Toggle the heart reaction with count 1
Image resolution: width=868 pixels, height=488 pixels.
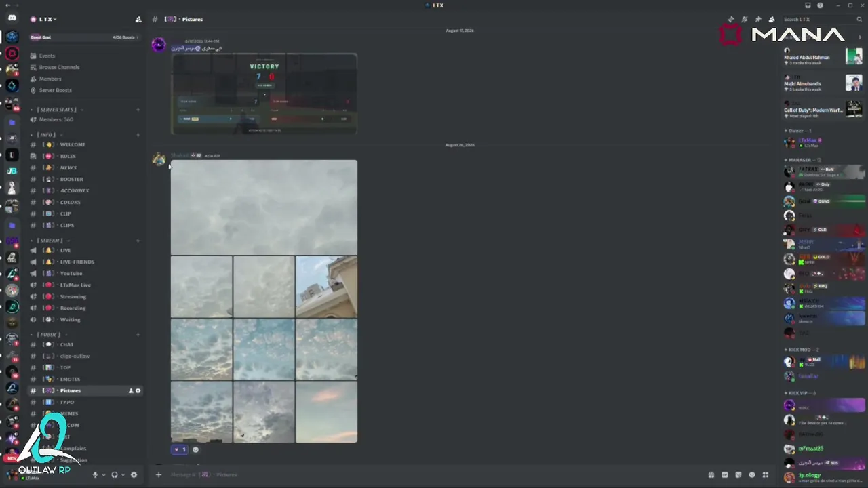point(179,449)
